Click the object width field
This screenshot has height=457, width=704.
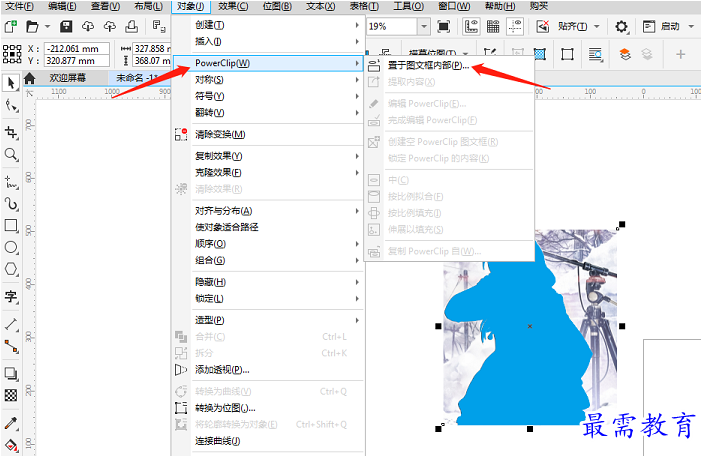pos(152,48)
